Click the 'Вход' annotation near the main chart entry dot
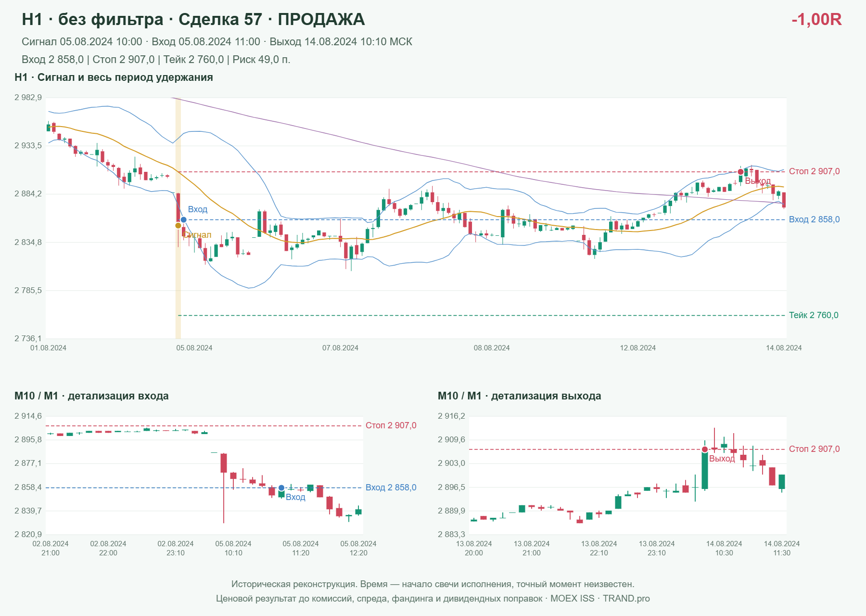The width and height of the screenshot is (866, 616). [198, 209]
